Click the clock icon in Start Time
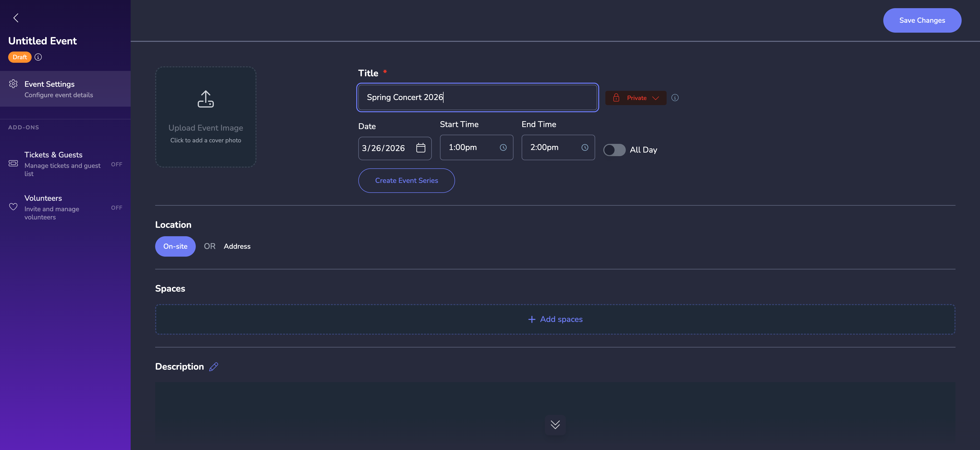Screen dimensions: 980x450 pyautogui.click(x=503, y=148)
